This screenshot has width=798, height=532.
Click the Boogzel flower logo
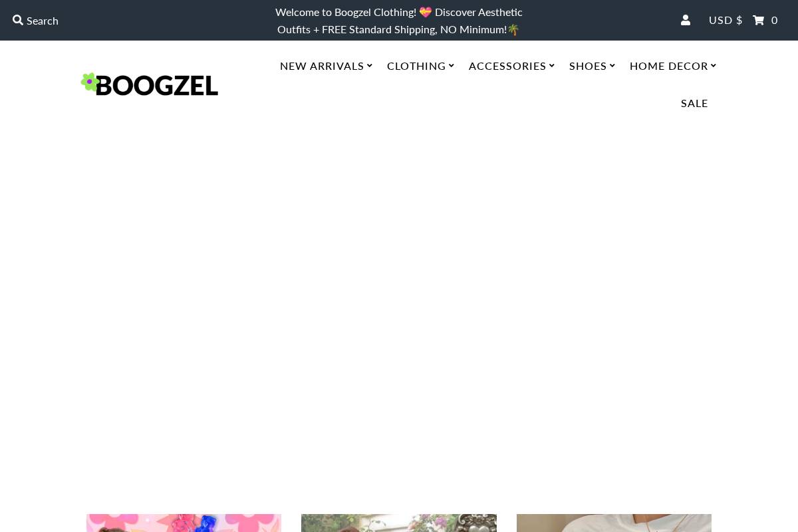[90, 82]
